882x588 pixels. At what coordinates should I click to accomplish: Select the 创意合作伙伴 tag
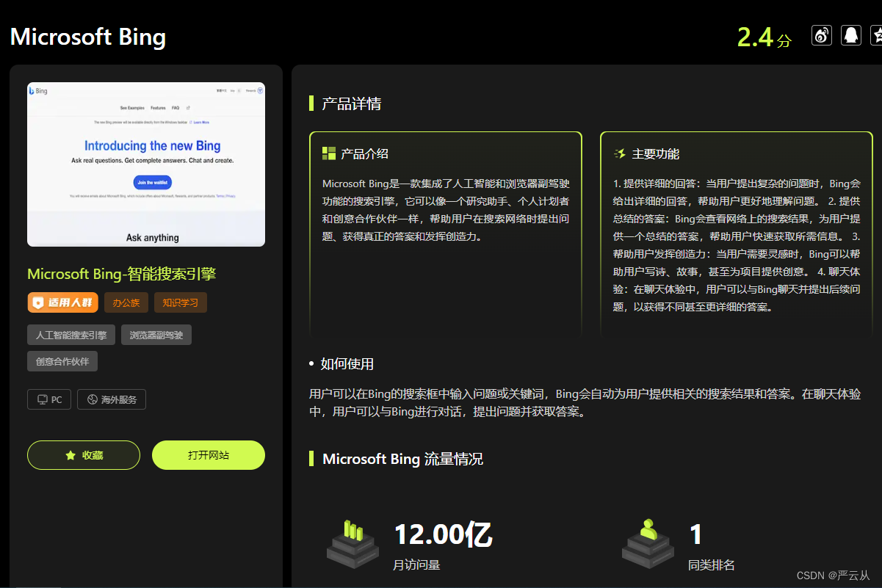[62, 361]
